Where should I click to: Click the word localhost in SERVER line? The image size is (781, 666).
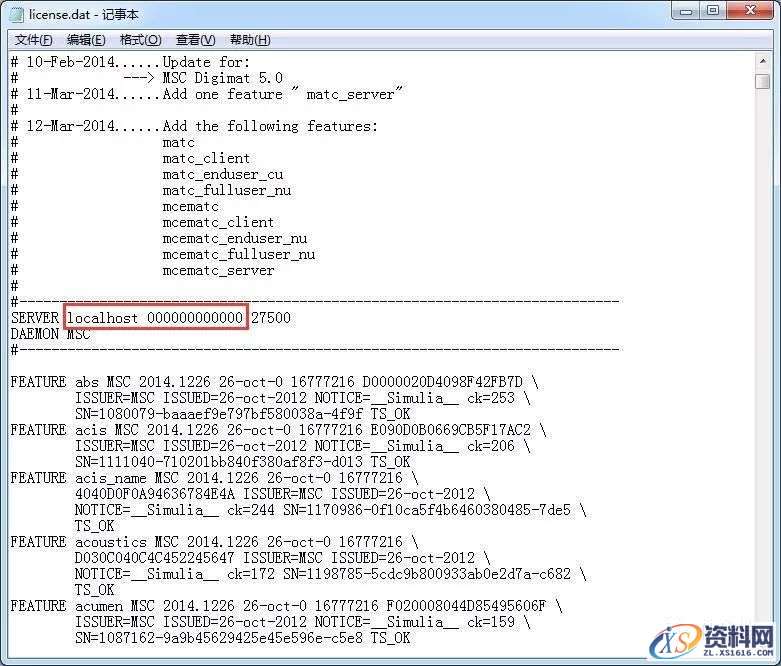103,318
